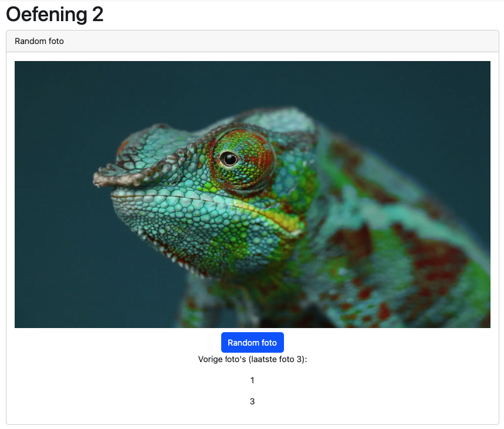Select the Oefening 2 heading
Image resolution: width=504 pixels, height=429 pixels.
point(55,14)
